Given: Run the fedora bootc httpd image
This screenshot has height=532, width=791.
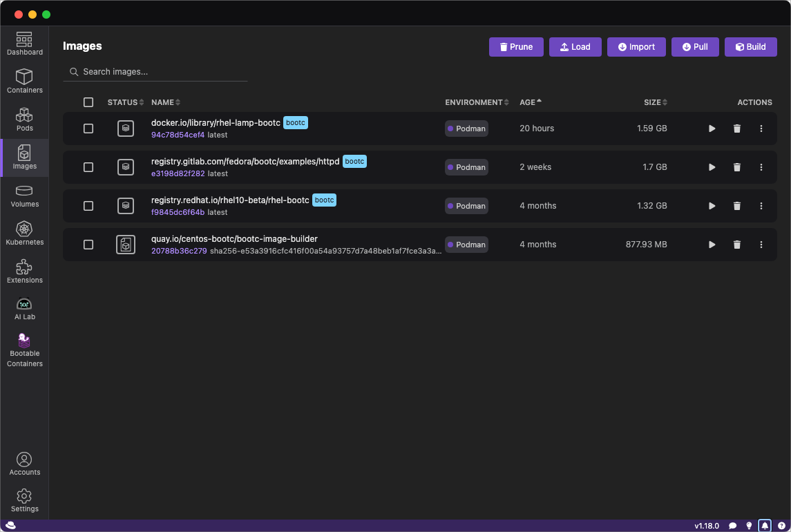Looking at the screenshot, I should (712, 167).
